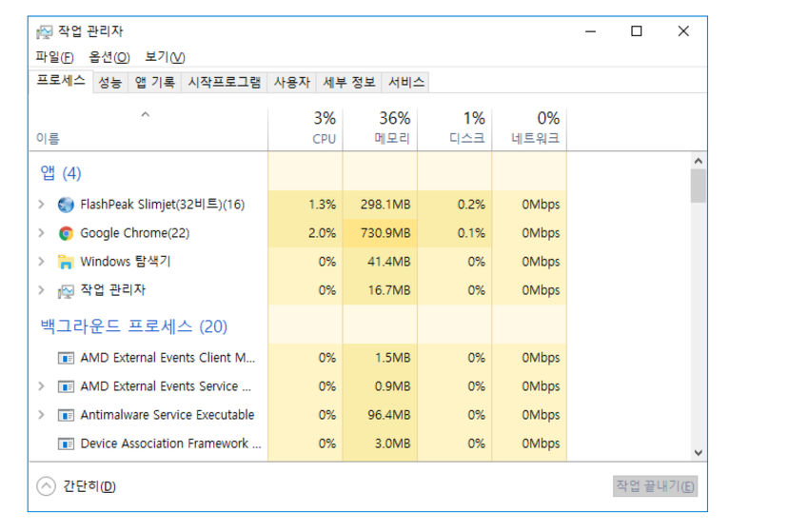Click the Google Chrome process icon

pyautogui.click(x=66, y=233)
